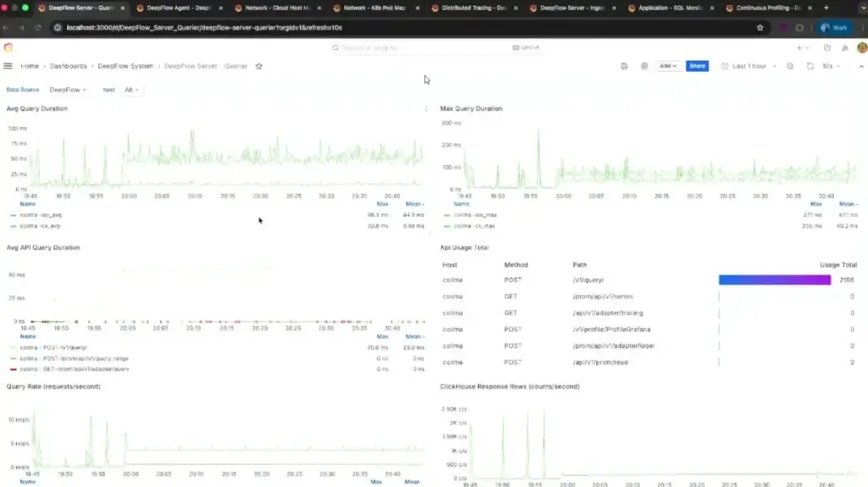Click the blue Share button
This screenshot has width=868, height=487.
(x=697, y=66)
